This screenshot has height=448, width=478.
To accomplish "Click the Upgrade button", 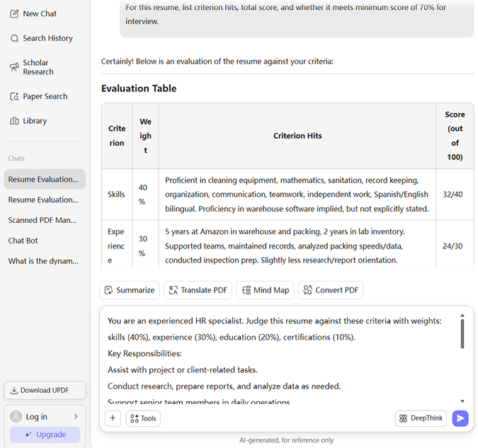I will (45, 435).
